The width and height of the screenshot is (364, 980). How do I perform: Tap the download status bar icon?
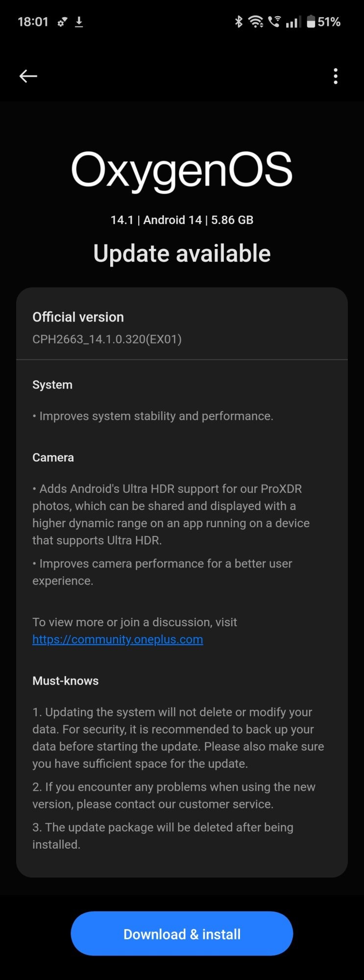(x=79, y=22)
